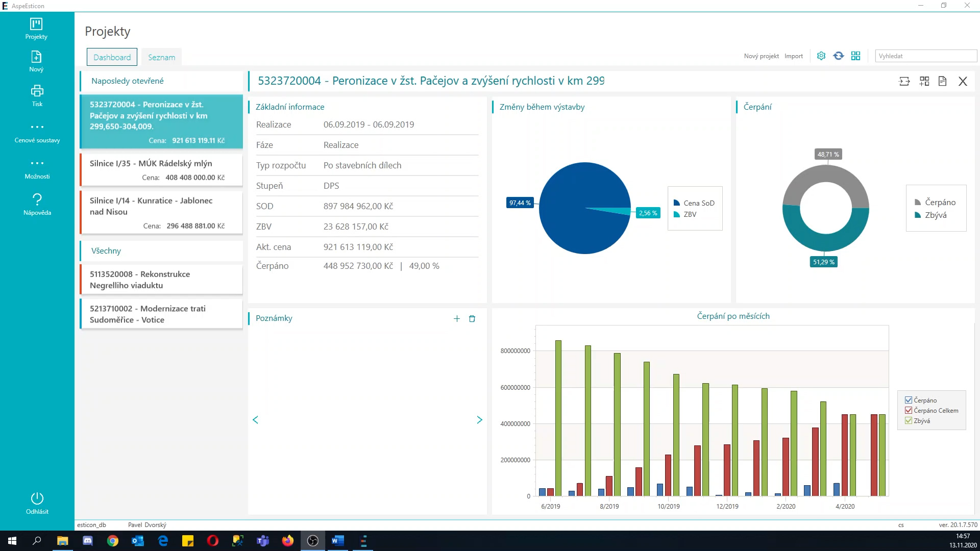Select the Dashboard tab

112,57
